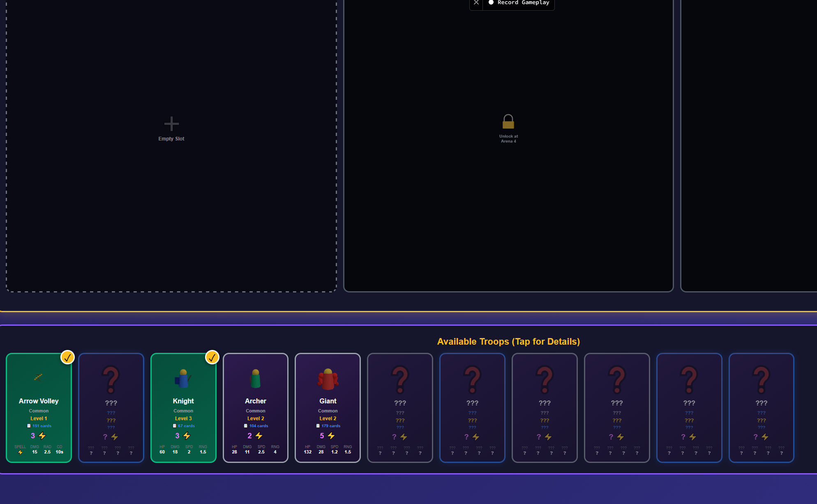Open the Archer card's name for details
817x504 pixels.
255,401
